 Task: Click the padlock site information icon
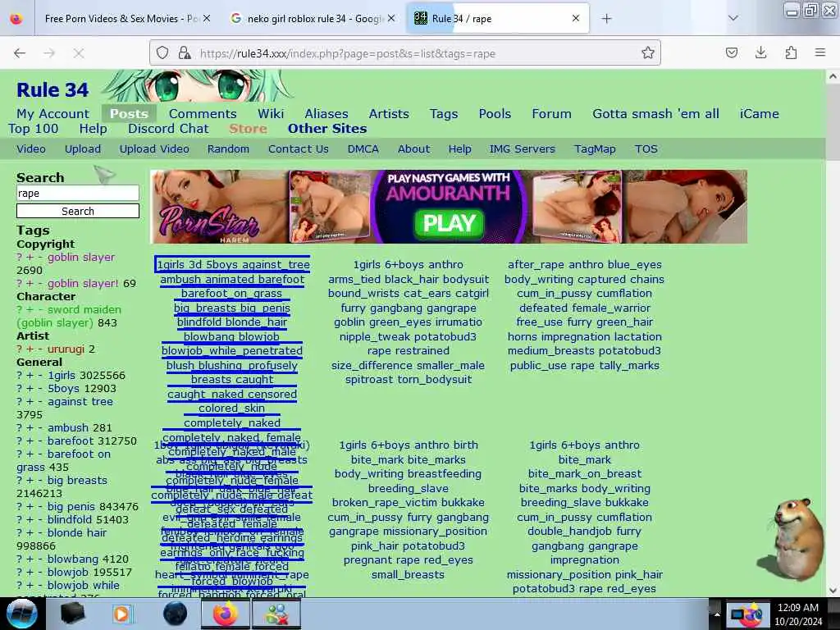[185, 52]
